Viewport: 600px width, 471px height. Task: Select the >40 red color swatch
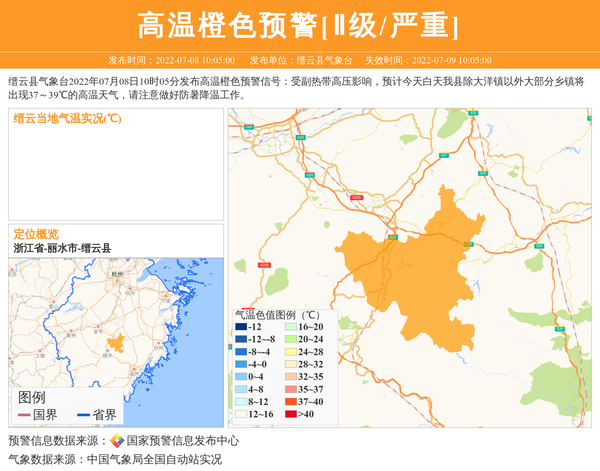[289, 414]
